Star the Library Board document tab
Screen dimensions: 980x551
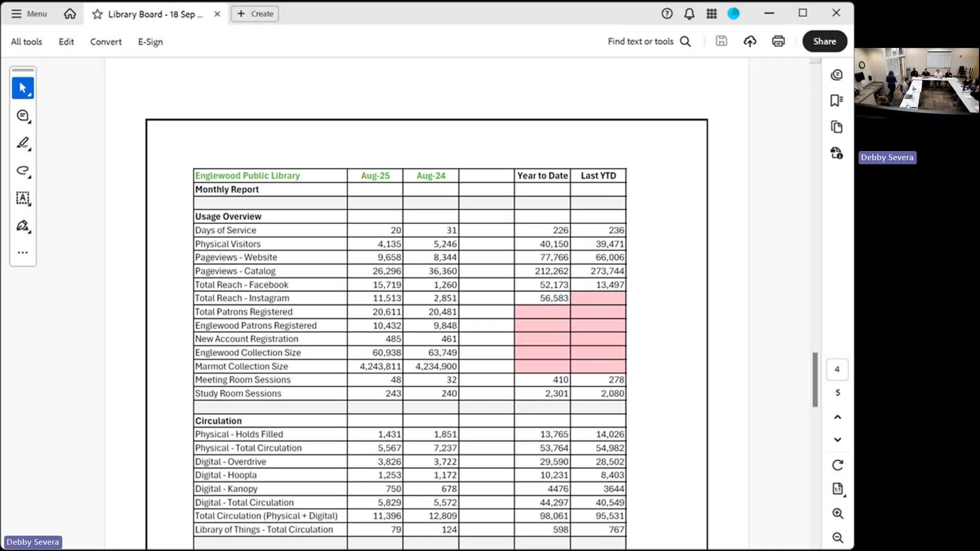tap(97, 14)
